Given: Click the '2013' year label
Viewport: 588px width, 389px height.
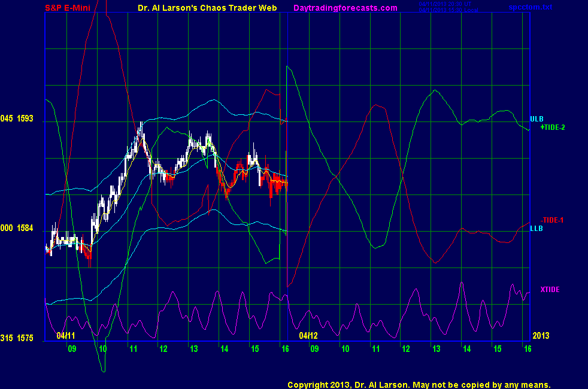Looking at the screenshot, I should click(x=541, y=335).
